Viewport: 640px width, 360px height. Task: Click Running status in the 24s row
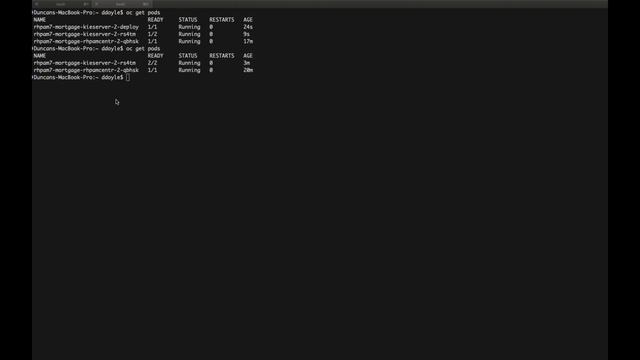[x=189, y=27]
